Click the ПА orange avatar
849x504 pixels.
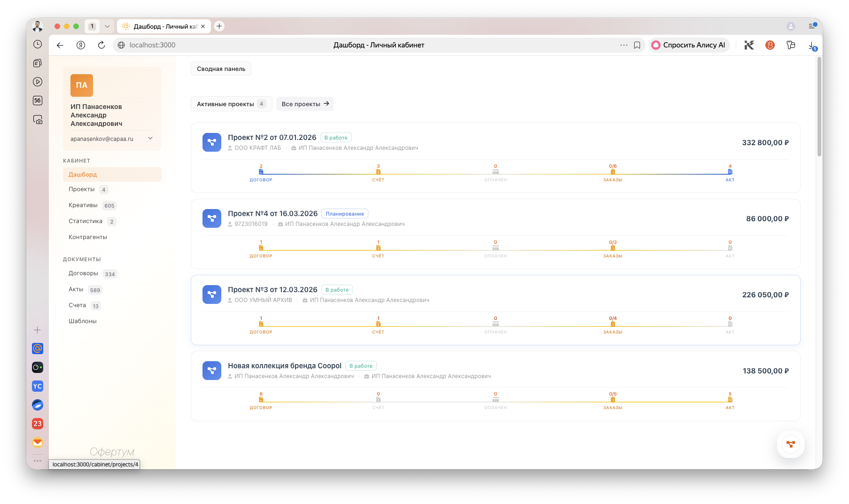click(82, 85)
